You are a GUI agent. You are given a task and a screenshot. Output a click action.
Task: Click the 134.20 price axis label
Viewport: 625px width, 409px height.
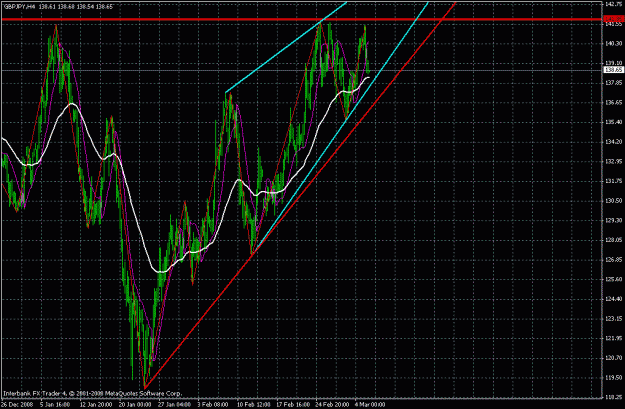coord(614,142)
